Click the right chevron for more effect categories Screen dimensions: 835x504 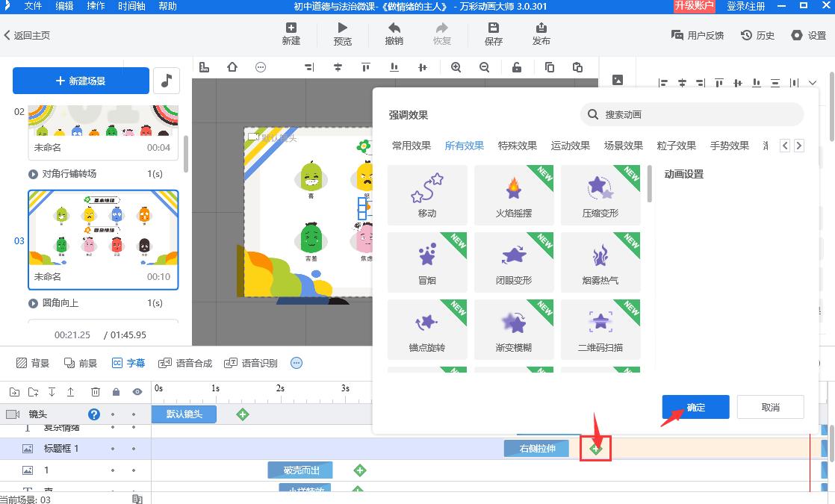(x=800, y=146)
